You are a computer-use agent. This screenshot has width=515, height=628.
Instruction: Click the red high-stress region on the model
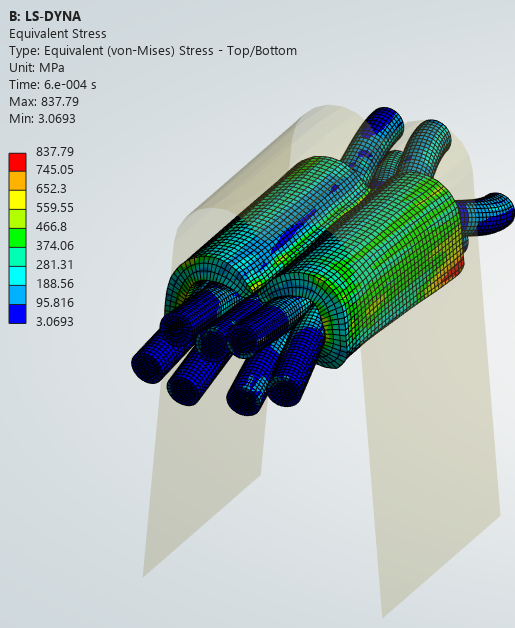(x=455, y=273)
